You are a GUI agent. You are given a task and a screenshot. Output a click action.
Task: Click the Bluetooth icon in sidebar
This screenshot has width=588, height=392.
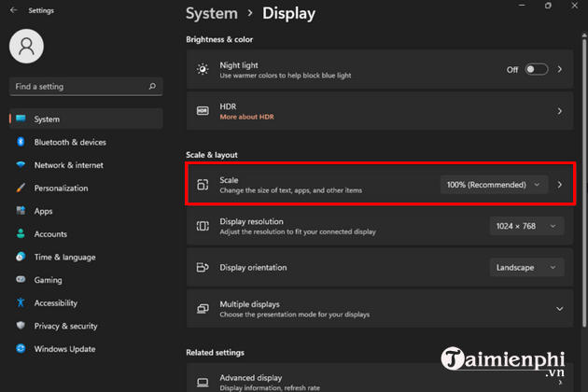coord(21,142)
